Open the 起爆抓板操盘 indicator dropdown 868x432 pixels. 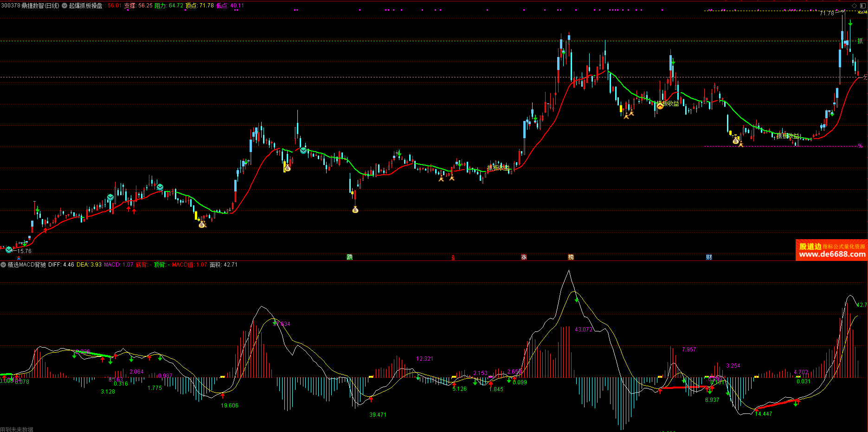tap(64, 6)
